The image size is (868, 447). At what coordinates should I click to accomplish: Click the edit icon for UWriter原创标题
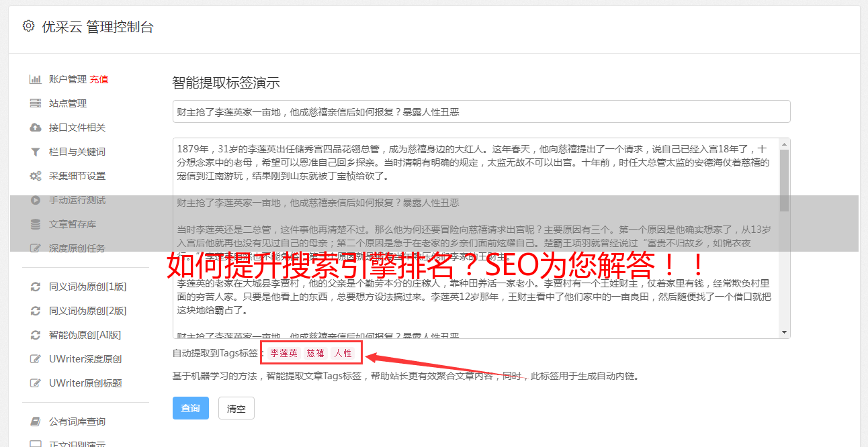[x=36, y=383]
